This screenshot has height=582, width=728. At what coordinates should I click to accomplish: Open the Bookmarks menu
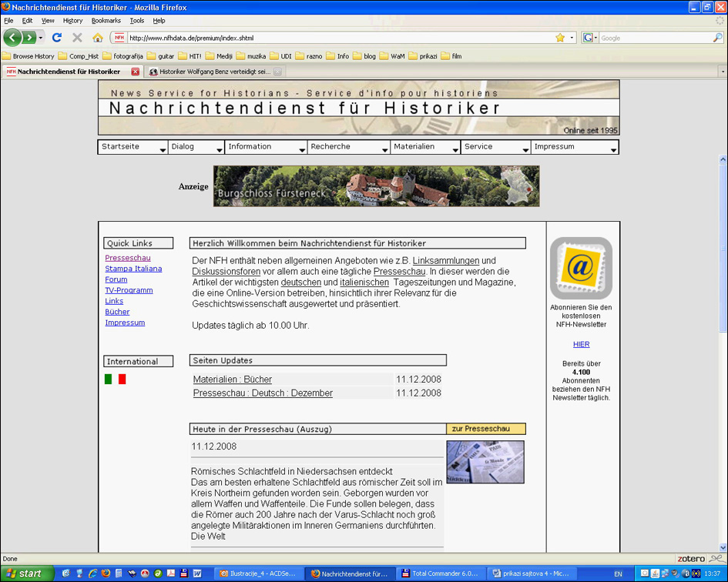click(x=106, y=21)
